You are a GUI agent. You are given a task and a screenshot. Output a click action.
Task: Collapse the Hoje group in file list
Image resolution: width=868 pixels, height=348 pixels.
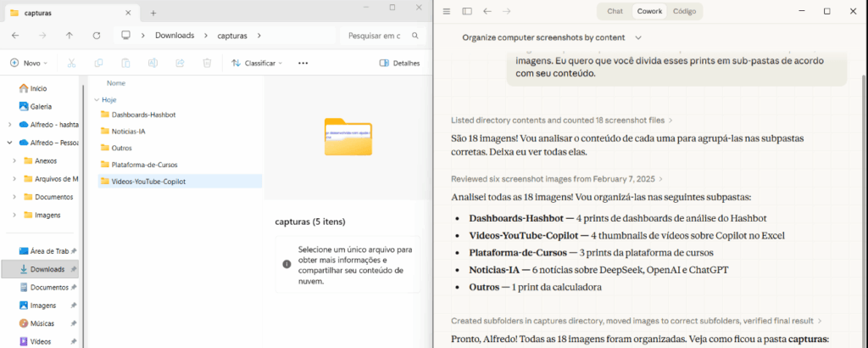pos(97,100)
